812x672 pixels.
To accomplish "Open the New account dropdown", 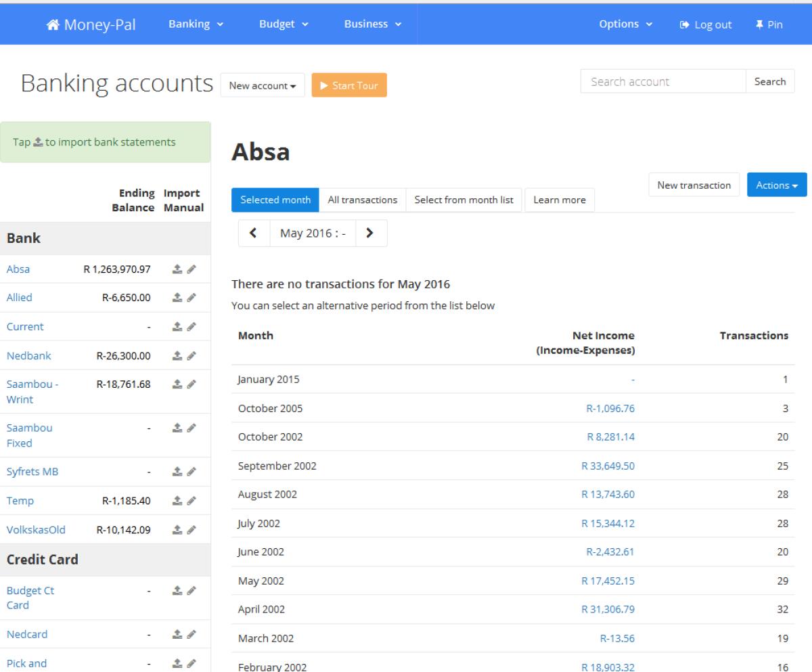I will [x=263, y=86].
